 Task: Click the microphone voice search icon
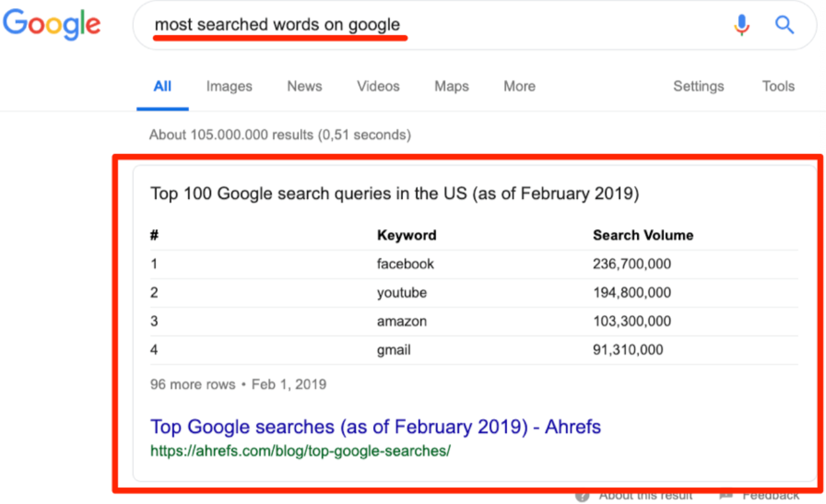tap(742, 25)
